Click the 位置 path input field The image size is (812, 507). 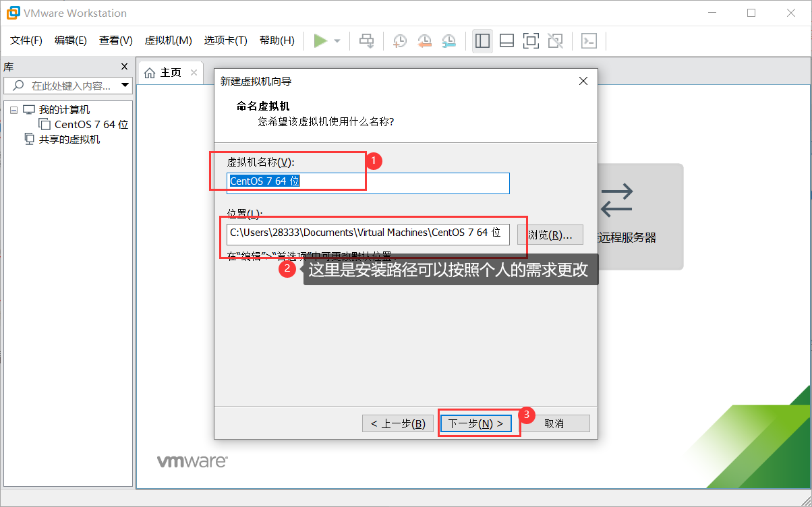(x=368, y=234)
